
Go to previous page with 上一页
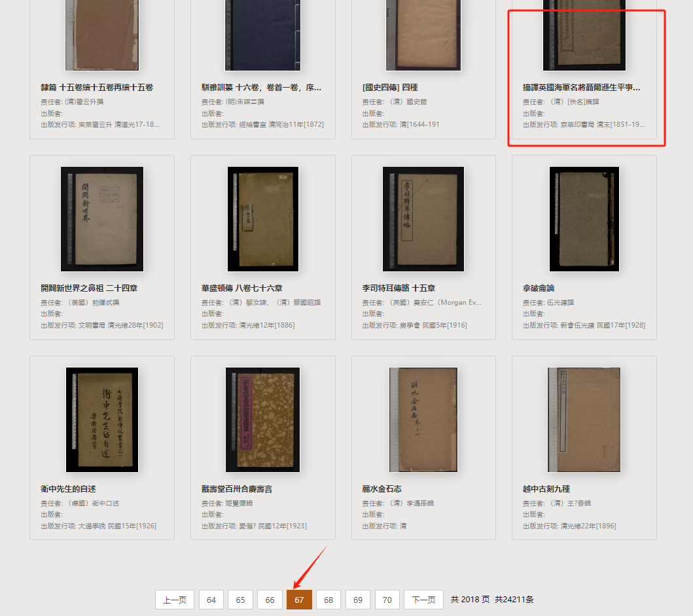pyautogui.click(x=175, y=600)
